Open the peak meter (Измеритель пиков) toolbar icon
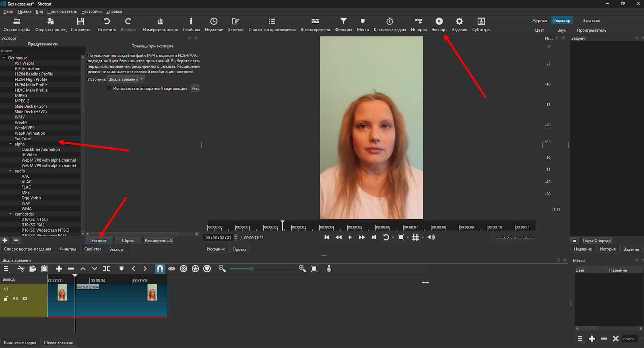The height and width of the screenshot is (348, 644). [x=160, y=22]
